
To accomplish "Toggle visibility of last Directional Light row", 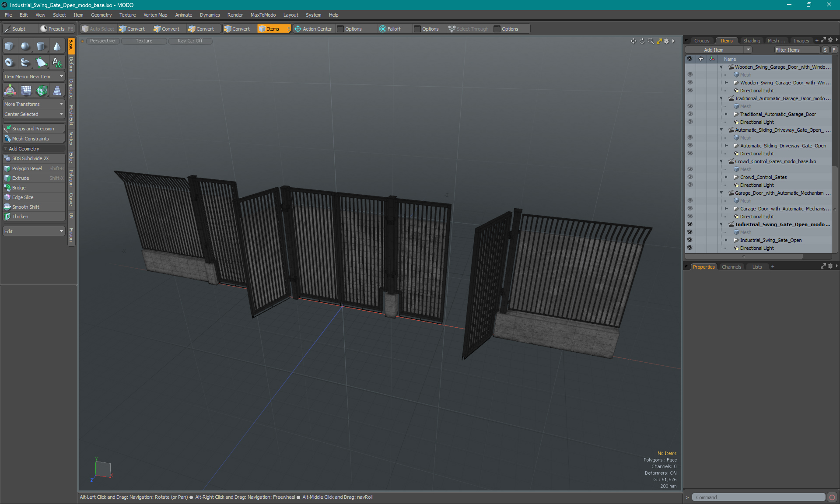I will coord(689,248).
